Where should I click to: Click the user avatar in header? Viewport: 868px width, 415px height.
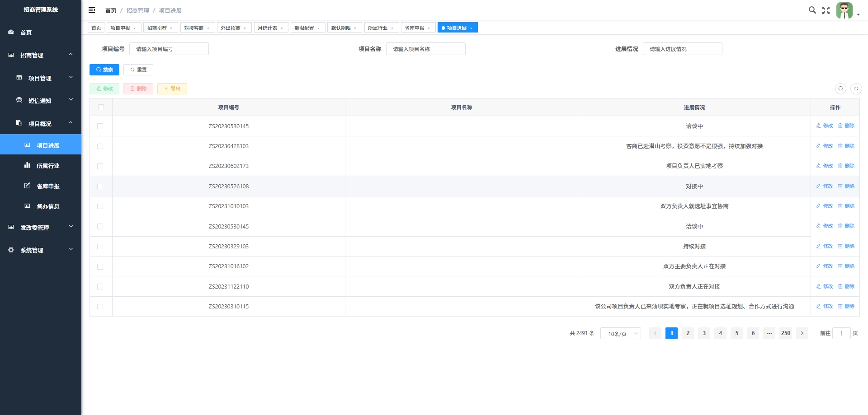click(x=844, y=10)
